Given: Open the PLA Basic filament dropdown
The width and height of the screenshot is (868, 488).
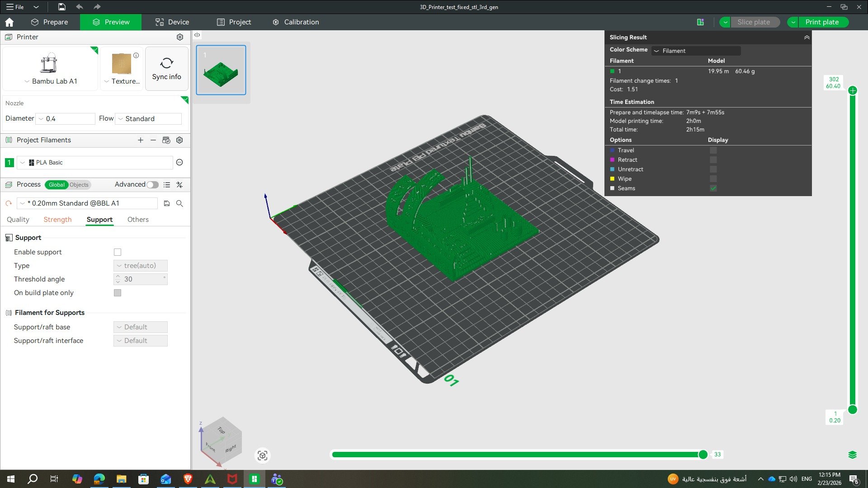Looking at the screenshot, I should (x=95, y=163).
